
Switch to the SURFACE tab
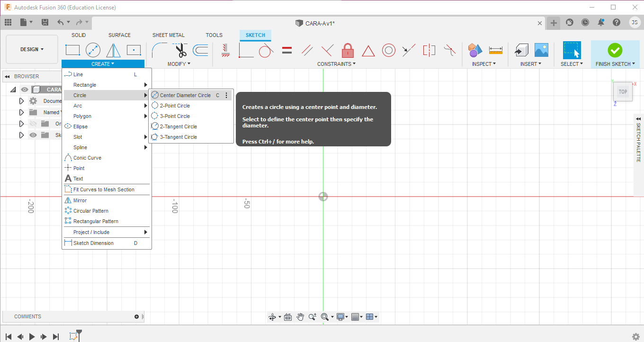click(x=119, y=35)
